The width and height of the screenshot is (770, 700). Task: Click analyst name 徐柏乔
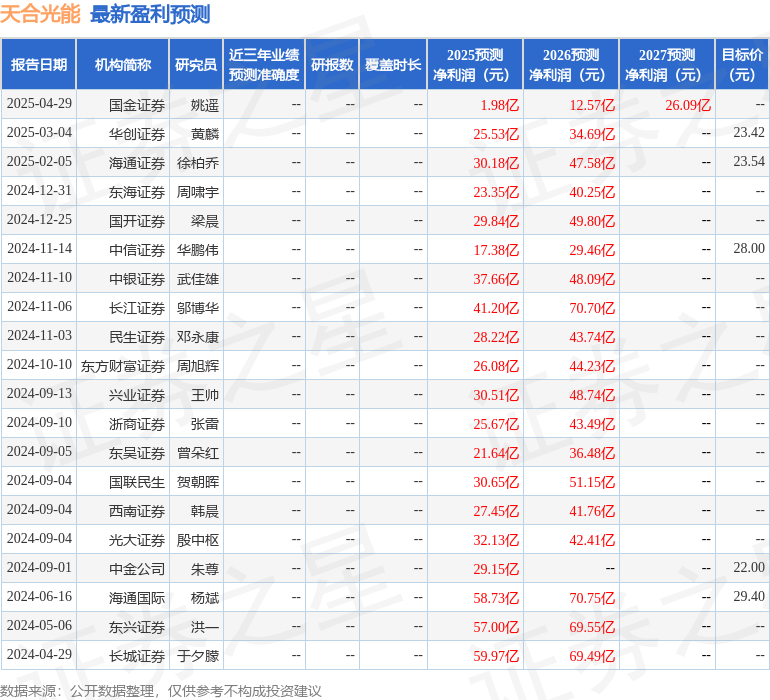pos(198,163)
